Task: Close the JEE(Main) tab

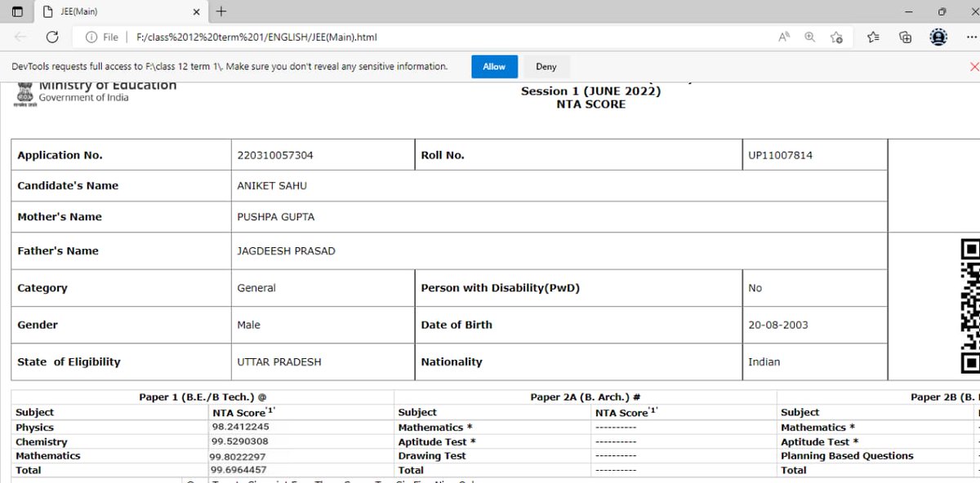Action: (196, 11)
